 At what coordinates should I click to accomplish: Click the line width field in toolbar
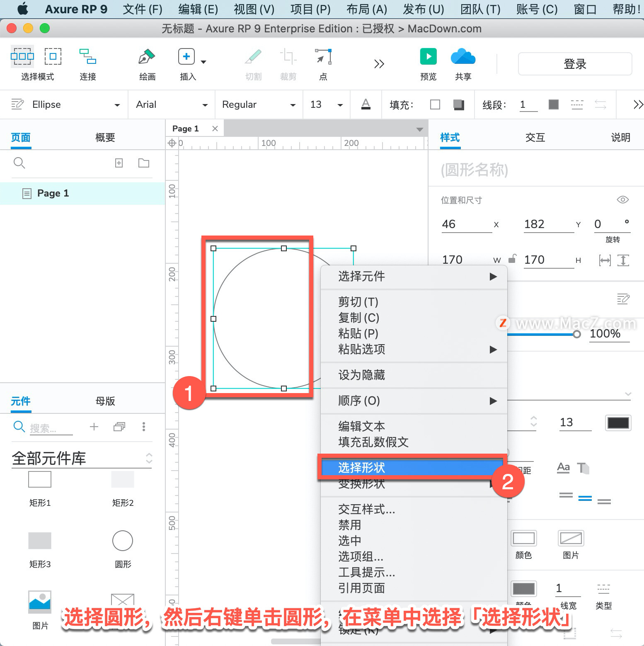528,104
